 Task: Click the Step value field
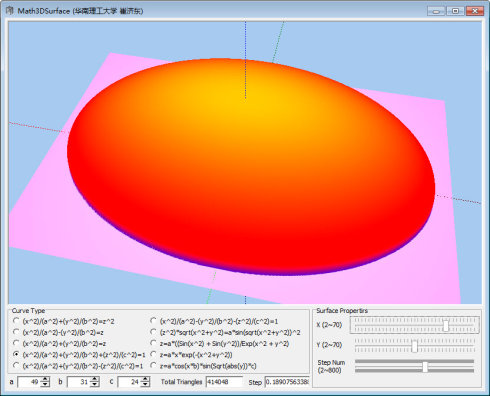click(x=287, y=382)
